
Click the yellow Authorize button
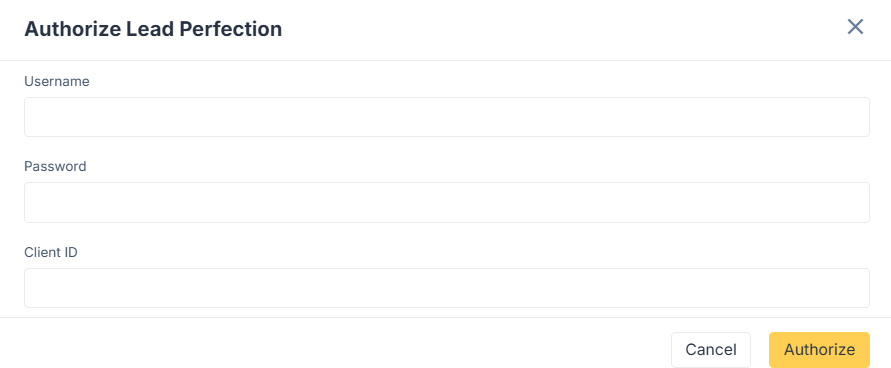point(819,350)
